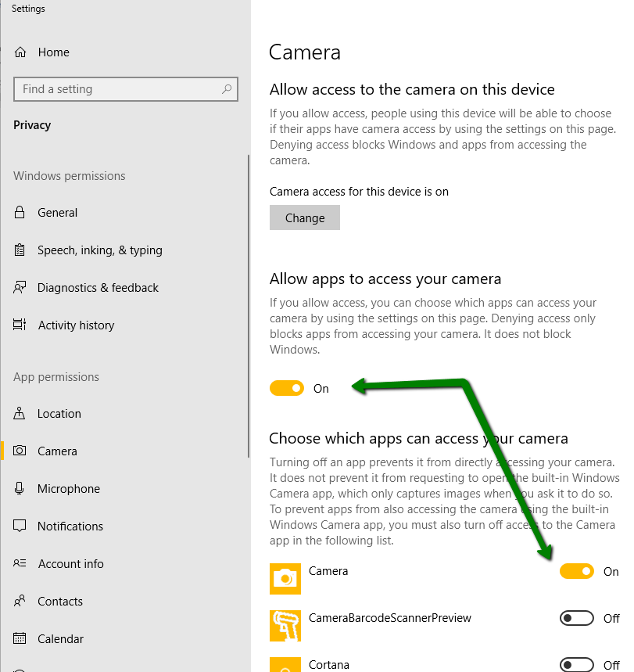This screenshot has width=634, height=672.
Task: Click the Diagnostics & feedback icon
Action: (x=20, y=287)
